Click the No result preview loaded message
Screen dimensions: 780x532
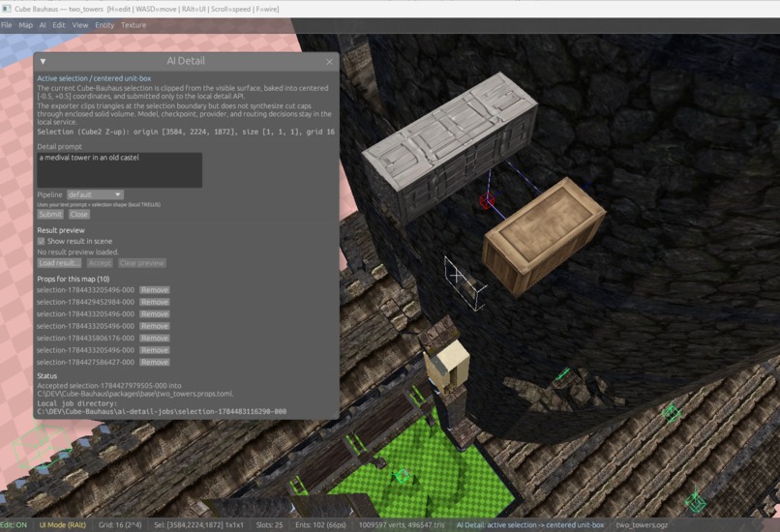[x=77, y=252]
